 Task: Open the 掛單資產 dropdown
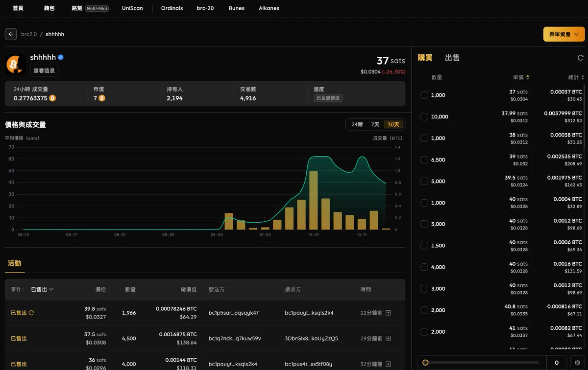(564, 34)
